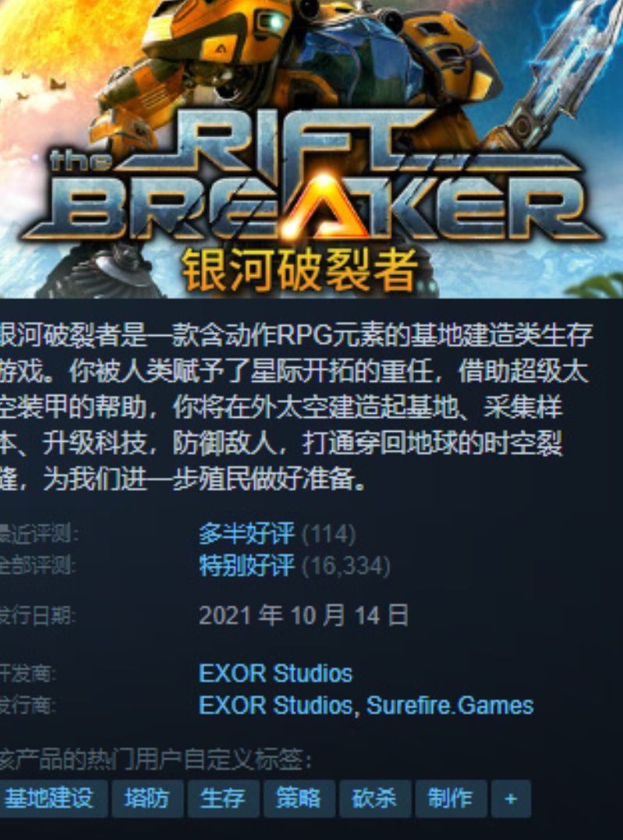Select the 制作 tag
Viewport: 623px width, 840px height.
coord(451,798)
